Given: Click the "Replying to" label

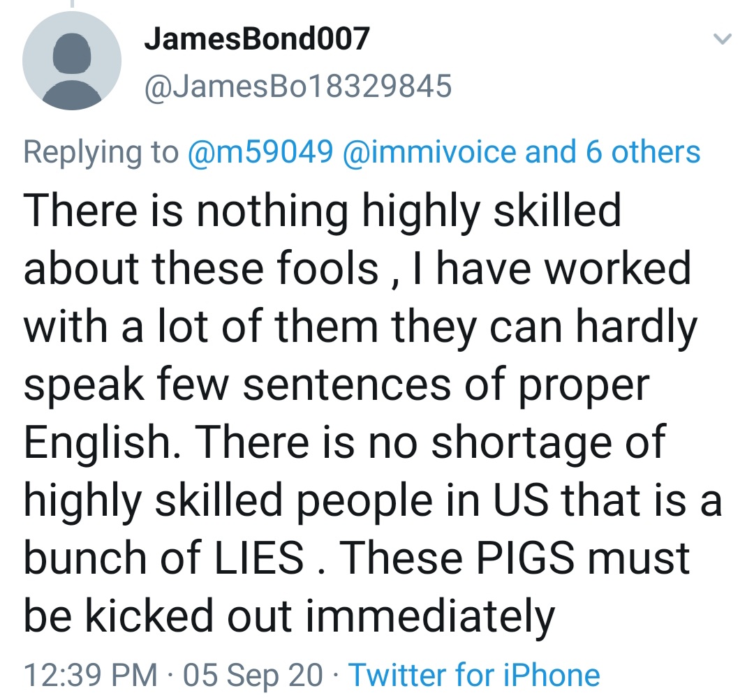Looking at the screenshot, I should tap(101, 151).
